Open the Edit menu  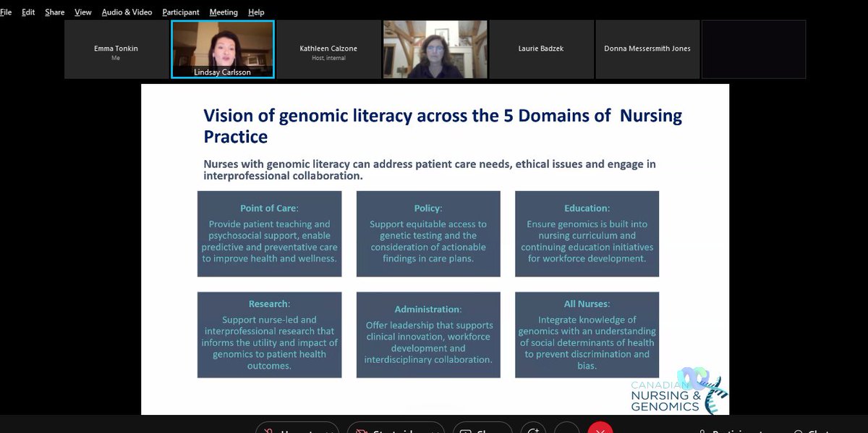[x=28, y=12]
